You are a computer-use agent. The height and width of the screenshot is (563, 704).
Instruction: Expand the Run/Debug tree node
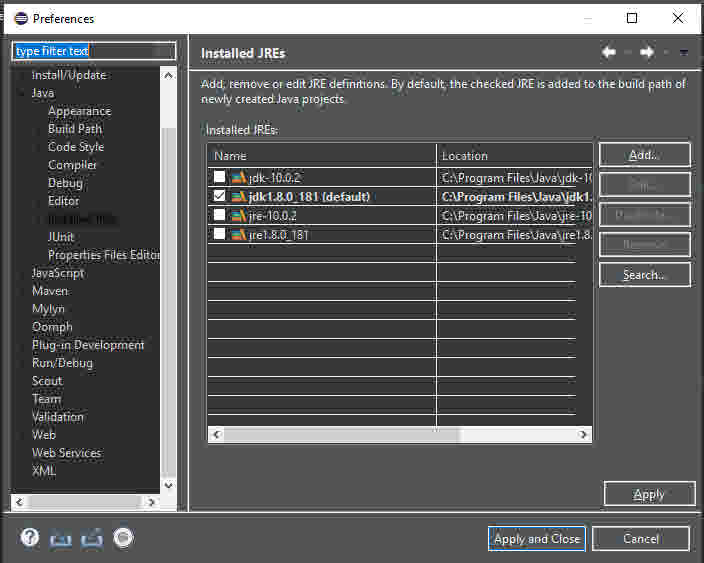[21, 363]
